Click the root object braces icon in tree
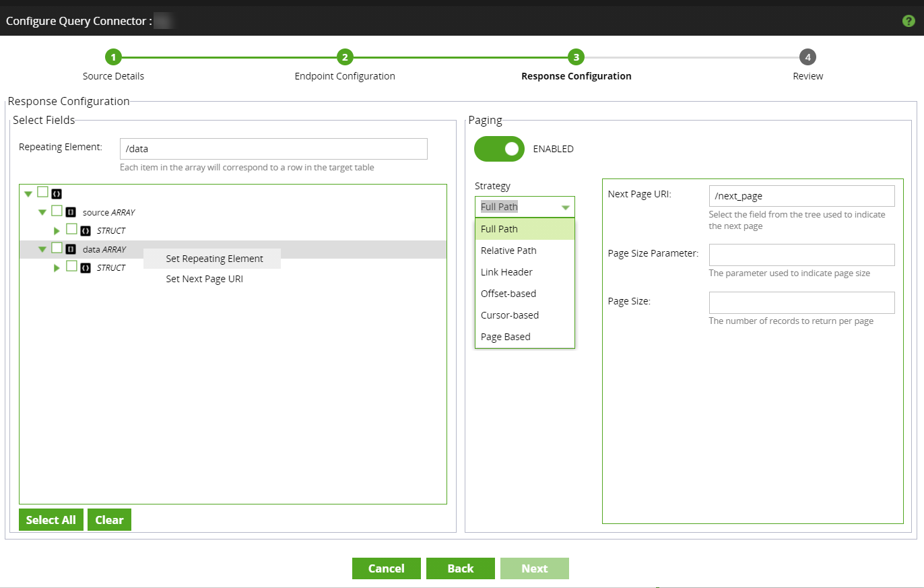The width and height of the screenshot is (924, 588). coord(57,193)
